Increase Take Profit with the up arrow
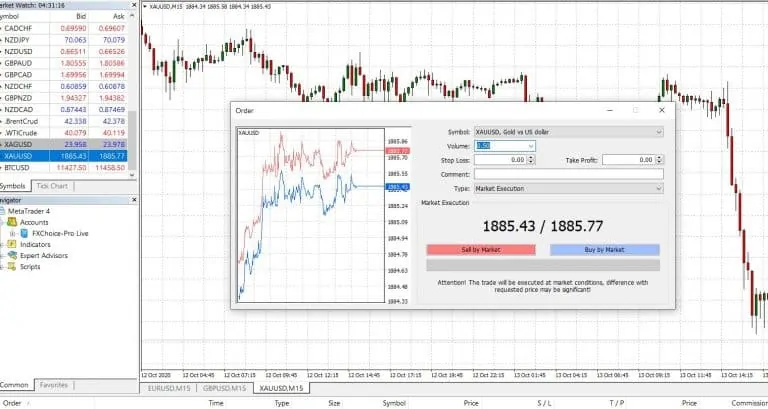This screenshot has width=768, height=409. [660, 158]
